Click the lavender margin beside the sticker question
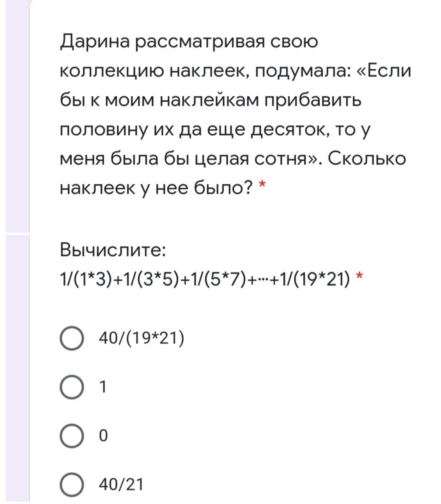Screen dimensions: 441x504 coord(17,115)
